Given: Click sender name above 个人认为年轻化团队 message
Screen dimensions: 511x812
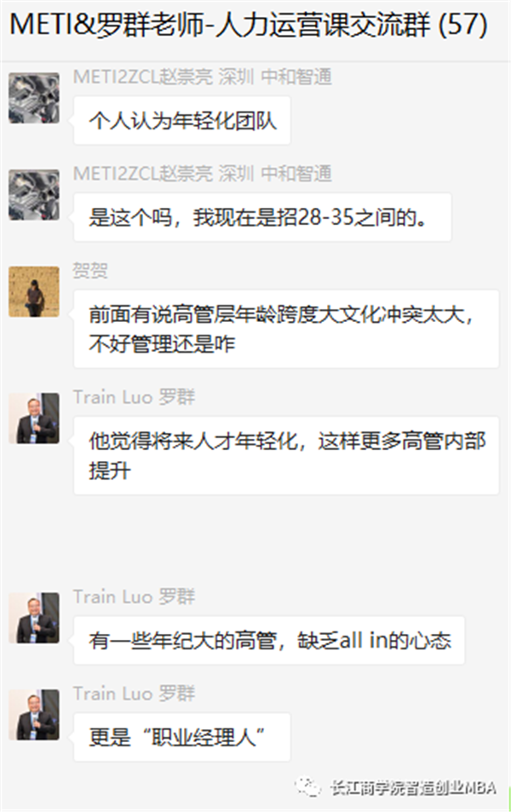Looking at the screenshot, I should [203, 78].
